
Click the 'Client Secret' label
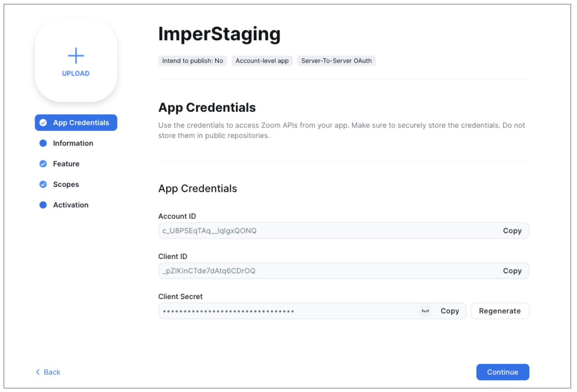[180, 297]
